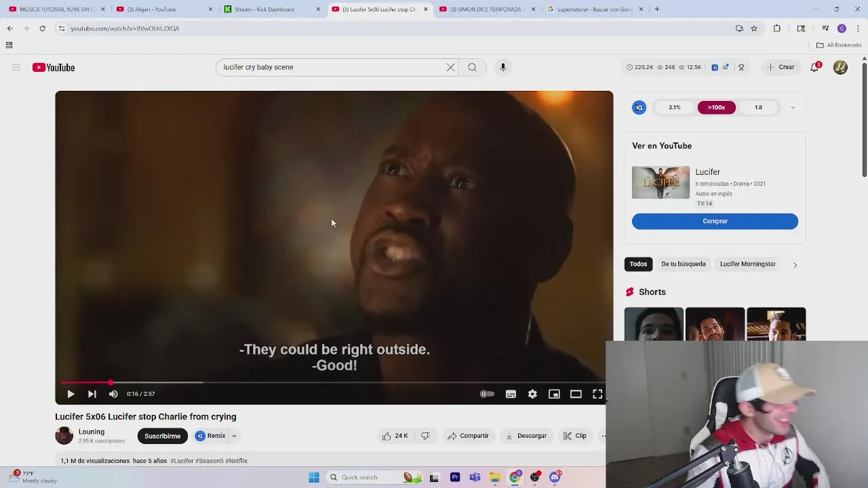Viewport: 868px width, 488px height.
Task: Reload the current page
Action: [42, 28]
